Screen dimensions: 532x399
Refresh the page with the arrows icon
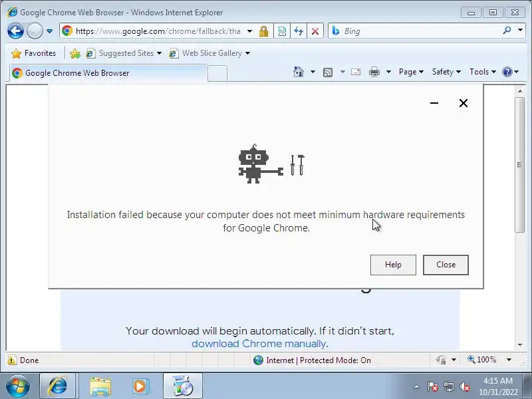pyautogui.click(x=299, y=31)
